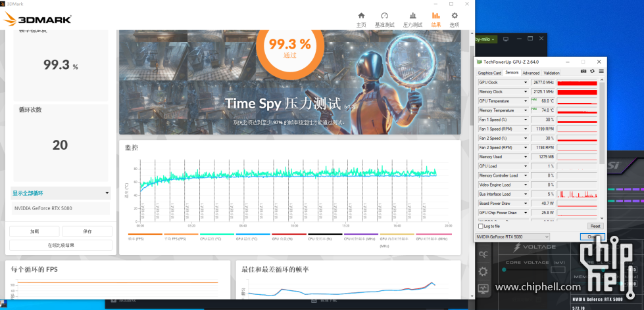Click 3DMark vertical scrollbar
Screen dimensions: 644x310
472,84
